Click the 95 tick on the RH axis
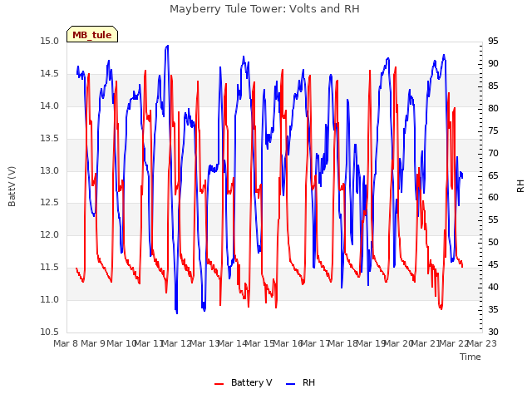The image size is (532, 399). (493, 42)
